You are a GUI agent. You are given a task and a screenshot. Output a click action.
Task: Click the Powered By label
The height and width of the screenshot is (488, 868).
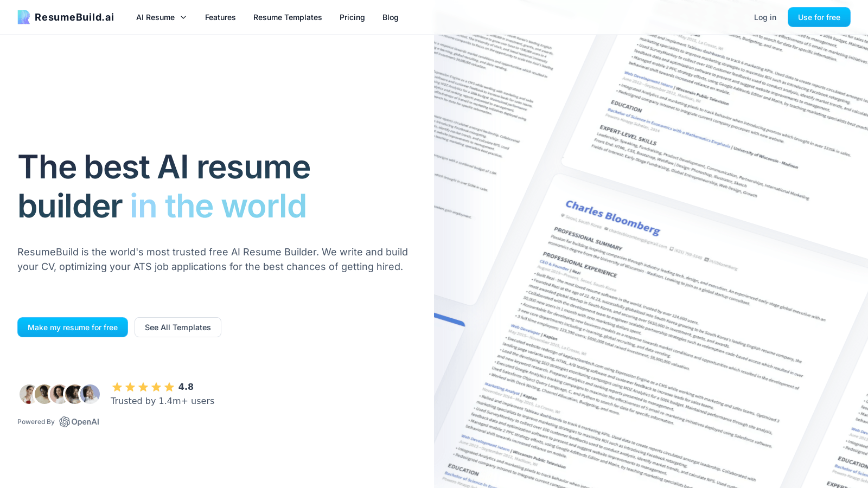pos(36,422)
